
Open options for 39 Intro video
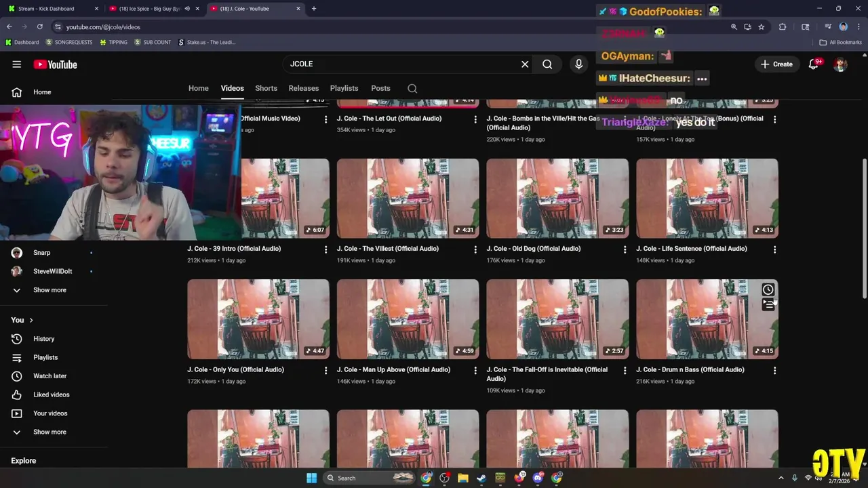click(x=325, y=249)
